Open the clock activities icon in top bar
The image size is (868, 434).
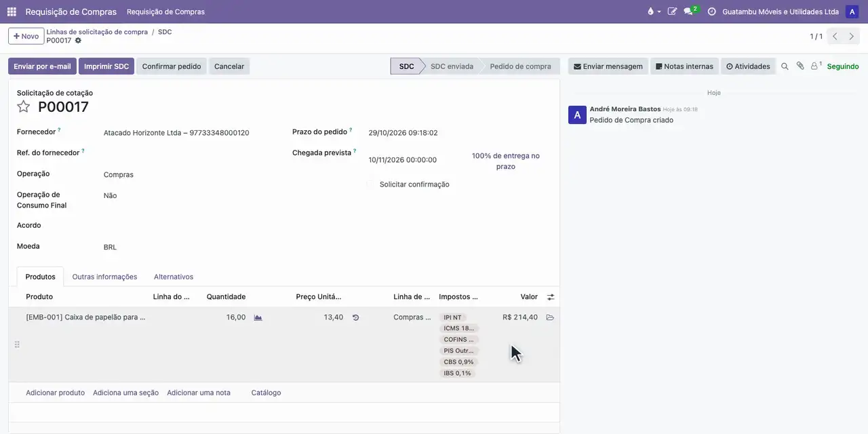tap(711, 12)
